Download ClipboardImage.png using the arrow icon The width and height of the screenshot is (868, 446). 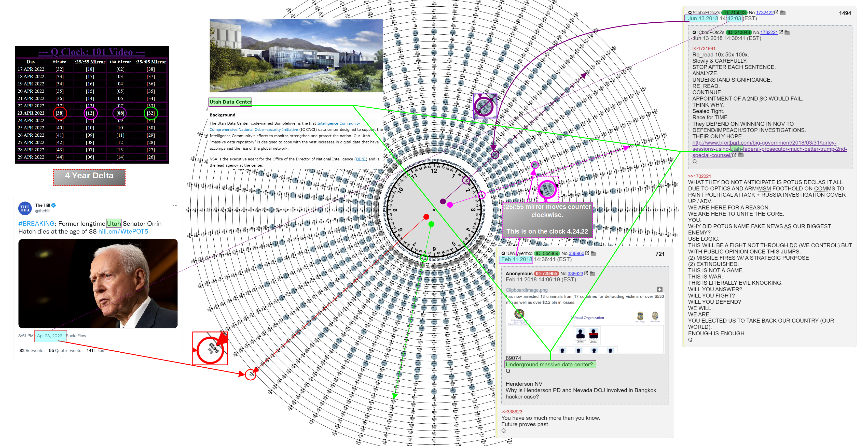point(659,290)
